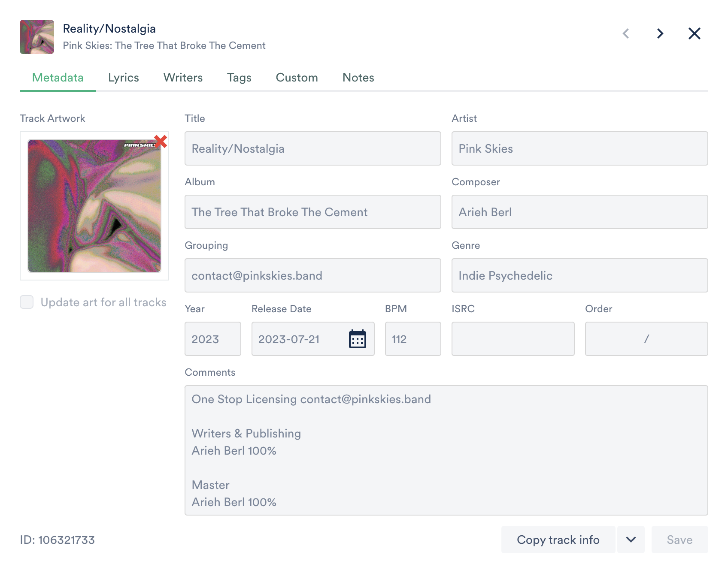The image size is (728, 573).
Task: Click inside the Comments text area
Action: point(446,450)
